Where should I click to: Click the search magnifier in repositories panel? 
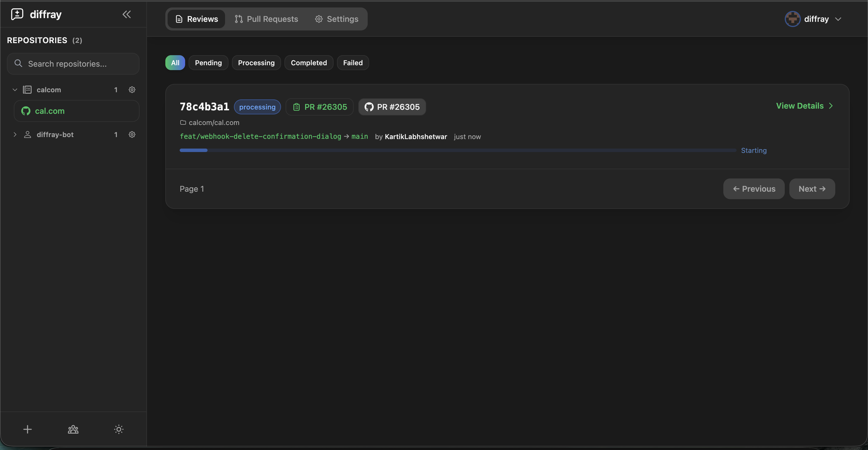19,64
